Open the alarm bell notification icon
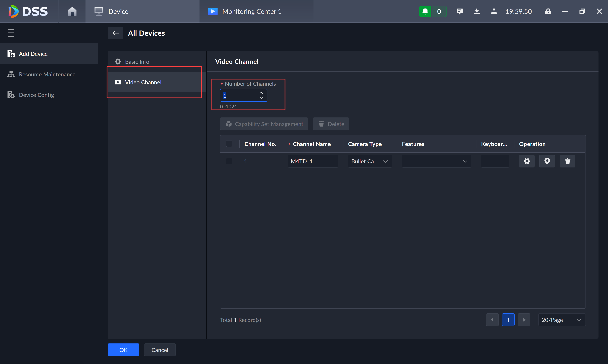 pos(425,11)
